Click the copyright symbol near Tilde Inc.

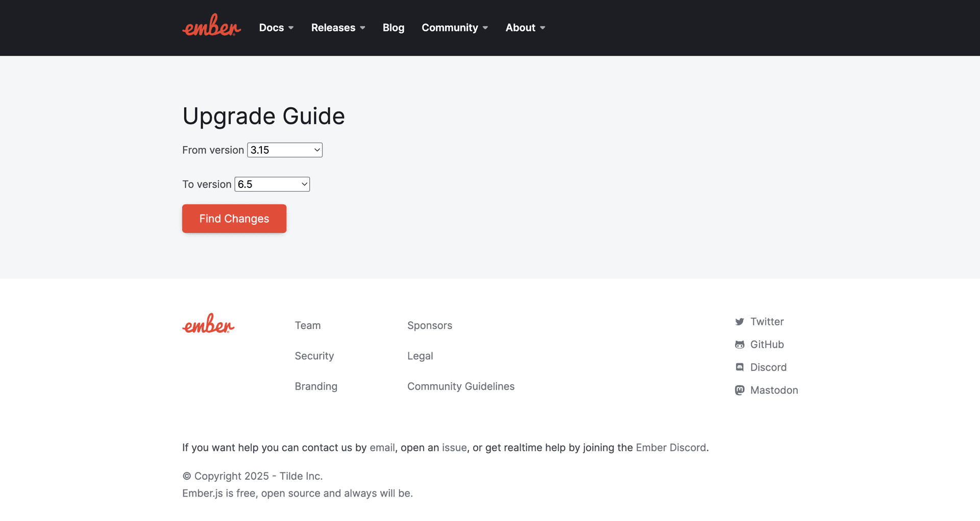pos(187,476)
